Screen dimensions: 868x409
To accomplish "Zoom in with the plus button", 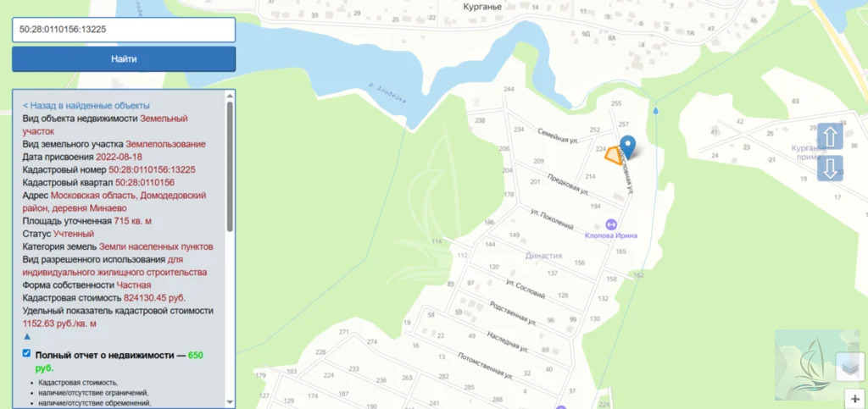I will [x=856, y=399].
